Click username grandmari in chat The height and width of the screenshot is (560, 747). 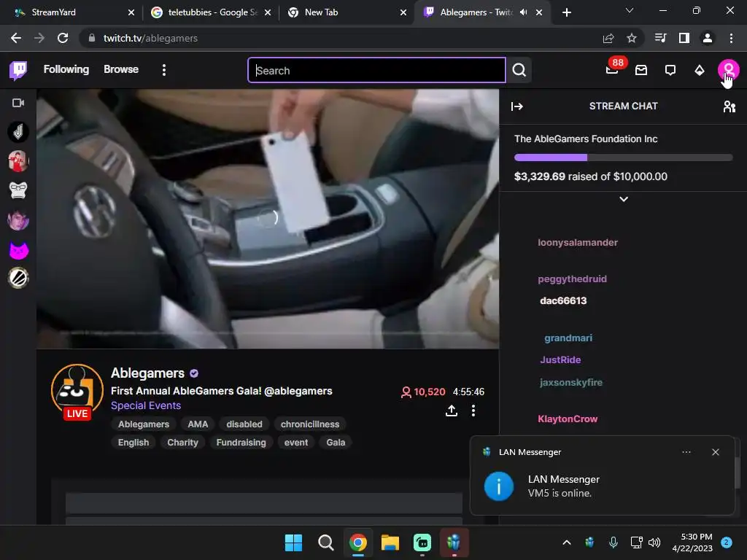point(568,338)
